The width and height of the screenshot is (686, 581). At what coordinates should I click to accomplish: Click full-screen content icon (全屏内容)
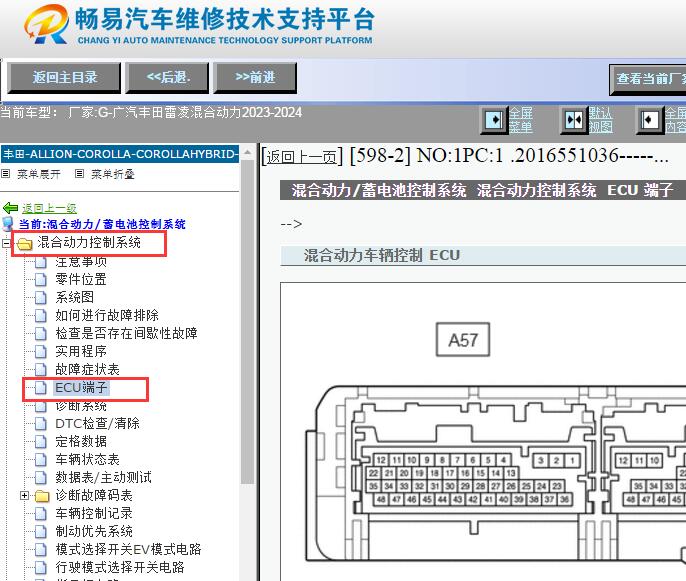click(x=649, y=119)
